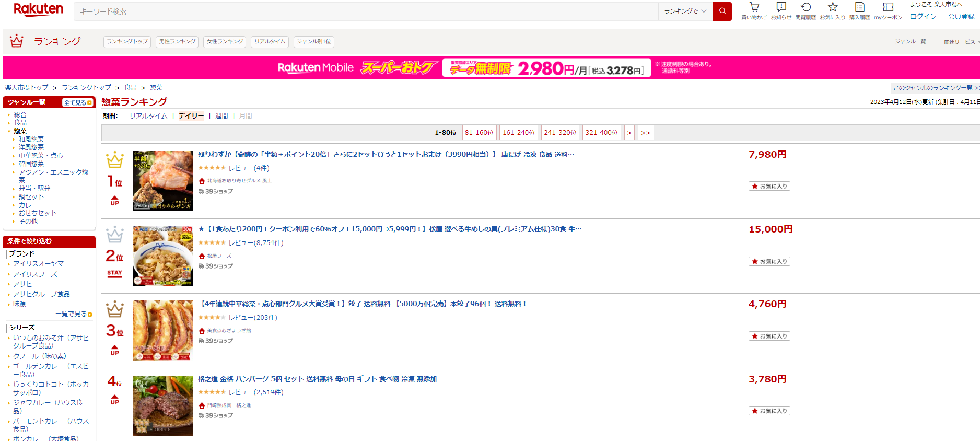Open the ジャンル一覧 header link
980x441 pixels.
910,42
